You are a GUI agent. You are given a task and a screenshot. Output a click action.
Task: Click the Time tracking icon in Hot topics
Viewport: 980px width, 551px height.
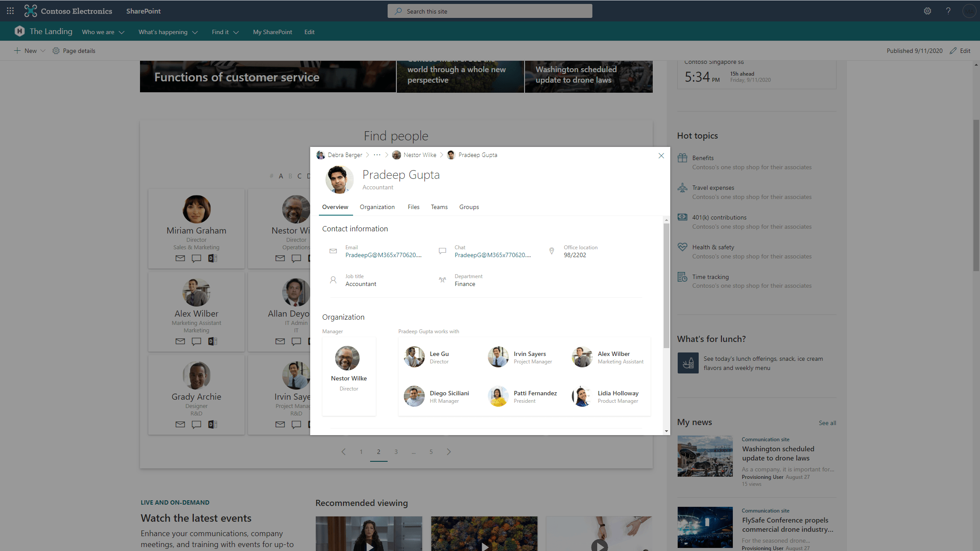click(682, 276)
